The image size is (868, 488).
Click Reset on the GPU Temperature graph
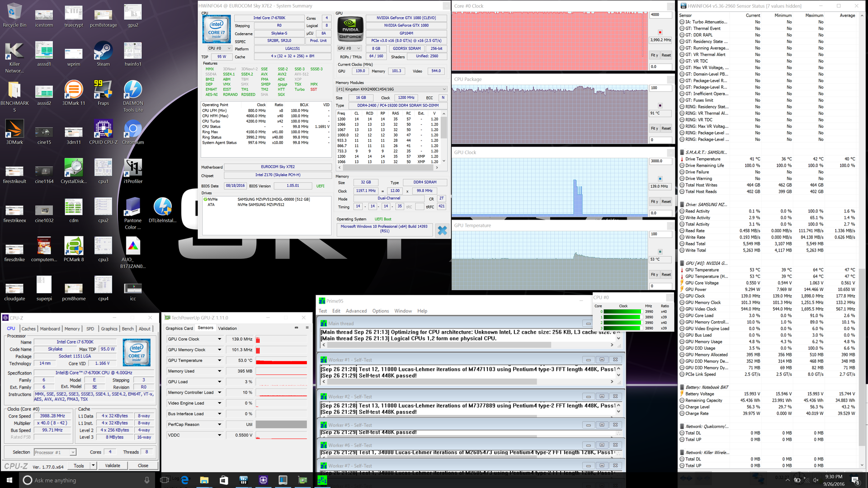tap(666, 275)
